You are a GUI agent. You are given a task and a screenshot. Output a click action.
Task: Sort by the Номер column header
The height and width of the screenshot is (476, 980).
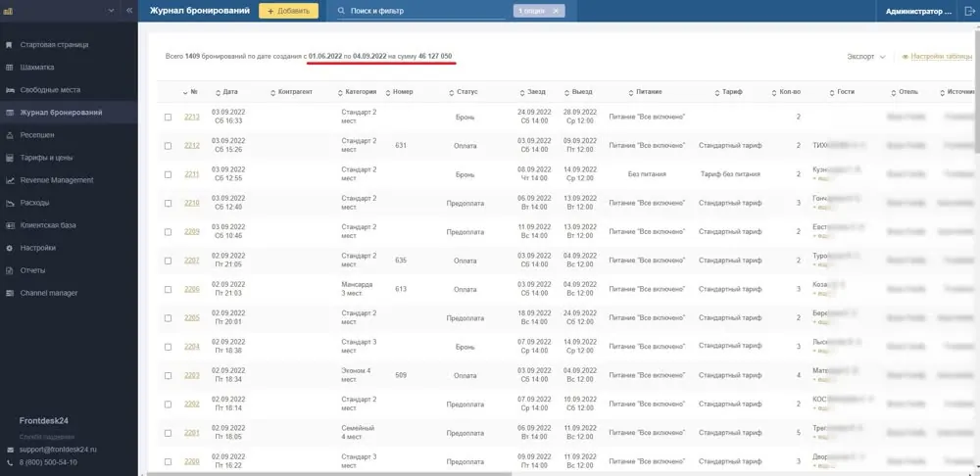pyautogui.click(x=400, y=92)
